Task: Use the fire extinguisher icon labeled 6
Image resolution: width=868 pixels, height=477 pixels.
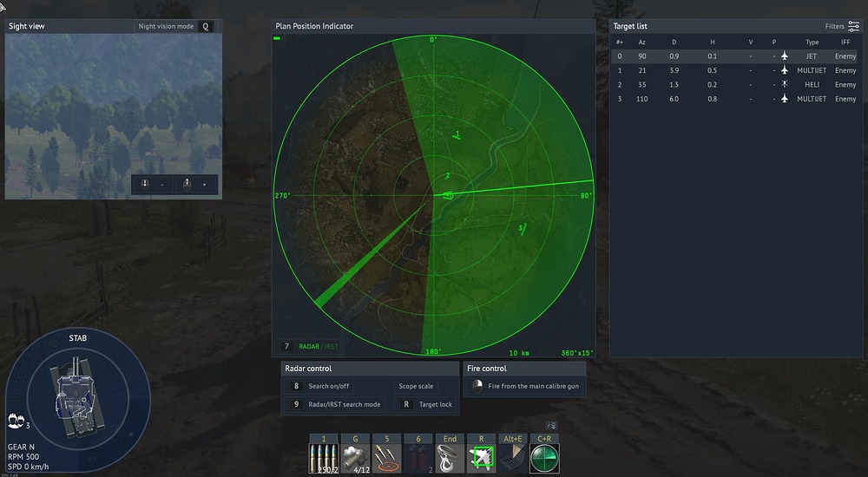Action: pos(418,458)
